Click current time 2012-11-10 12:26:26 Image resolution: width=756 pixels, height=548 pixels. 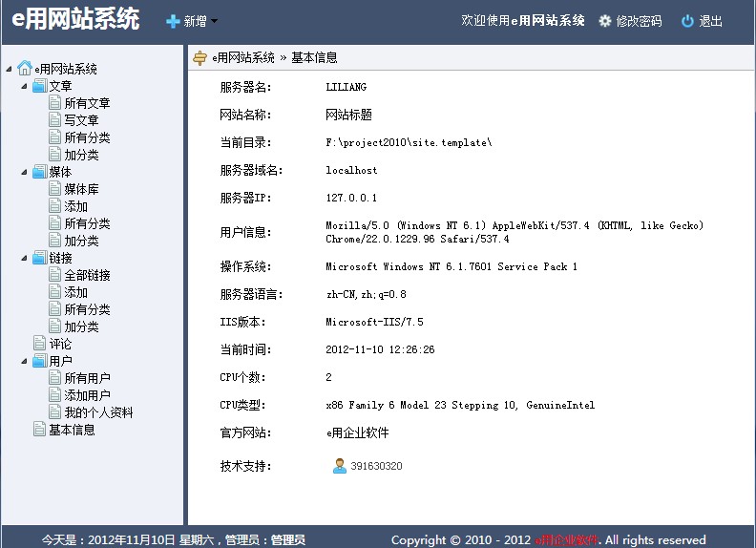381,349
